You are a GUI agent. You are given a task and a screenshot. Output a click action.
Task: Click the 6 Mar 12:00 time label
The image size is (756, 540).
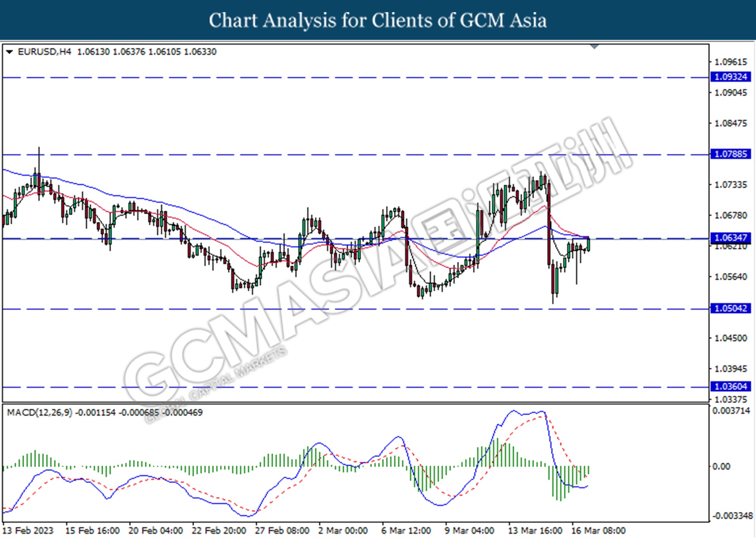406,531
